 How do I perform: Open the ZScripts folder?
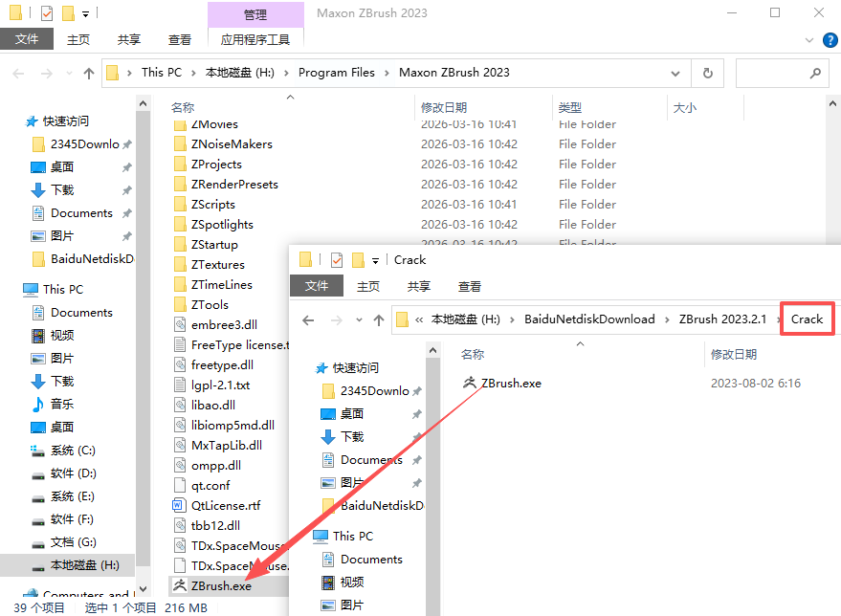coord(213,205)
